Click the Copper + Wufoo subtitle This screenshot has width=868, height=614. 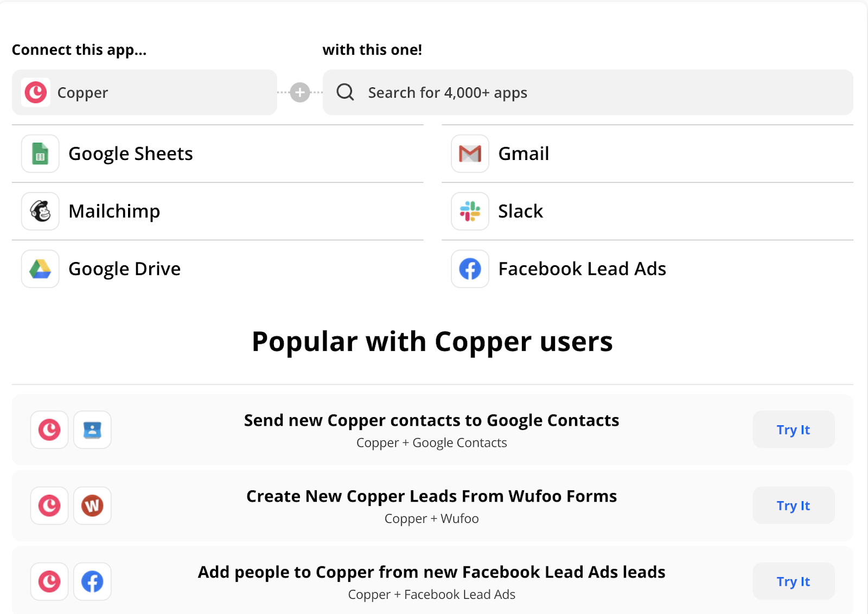point(431,519)
